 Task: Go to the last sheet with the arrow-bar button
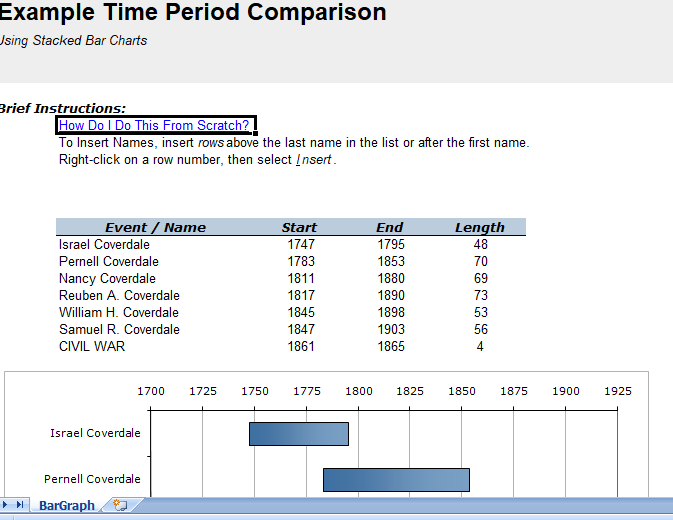click(20, 505)
